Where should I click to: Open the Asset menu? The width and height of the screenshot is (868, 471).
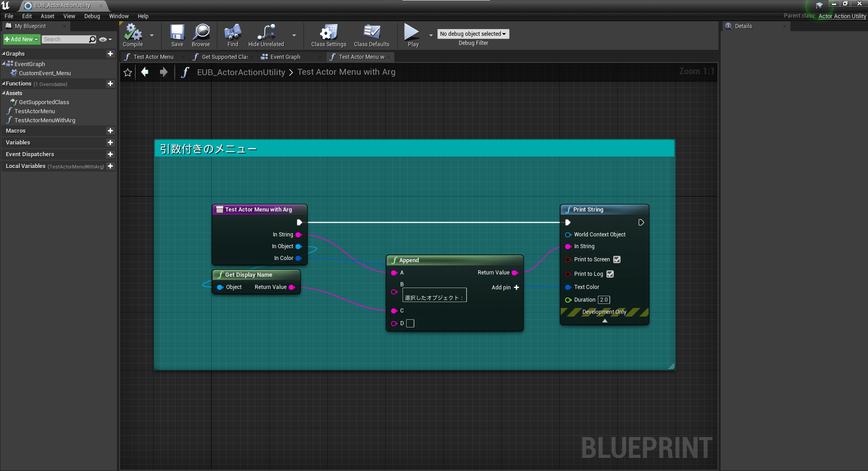(47, 16)
